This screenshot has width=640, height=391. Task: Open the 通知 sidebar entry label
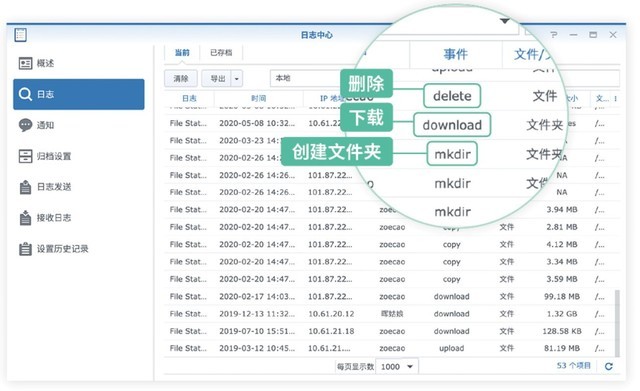click(x=45, y=125)
